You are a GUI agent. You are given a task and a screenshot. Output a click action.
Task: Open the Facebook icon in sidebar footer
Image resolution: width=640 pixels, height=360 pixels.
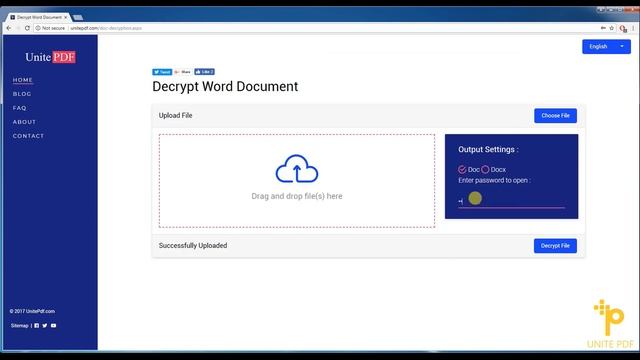[37, 326]
